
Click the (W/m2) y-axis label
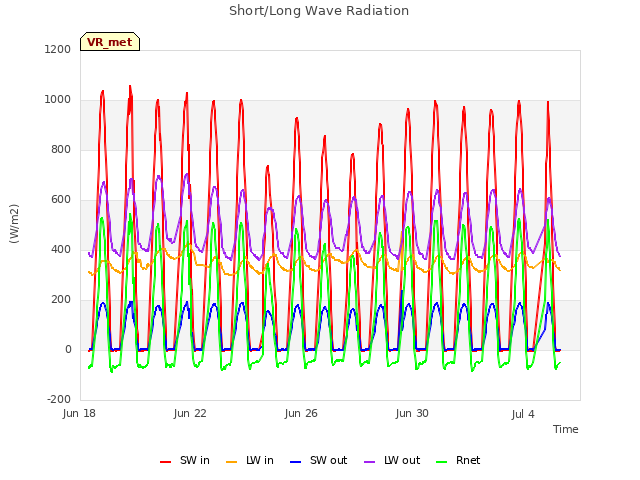coord(14,224)
